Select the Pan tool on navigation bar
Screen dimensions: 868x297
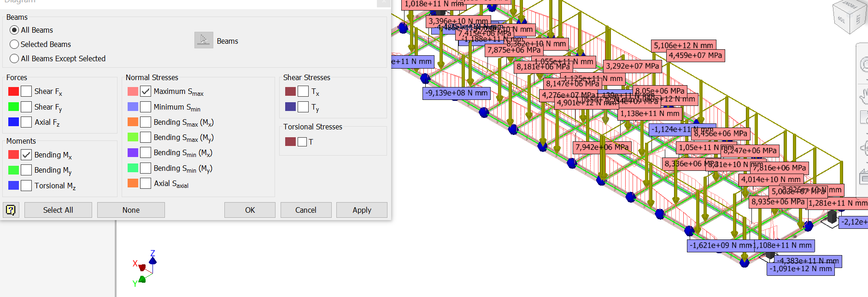pos(864,96)
